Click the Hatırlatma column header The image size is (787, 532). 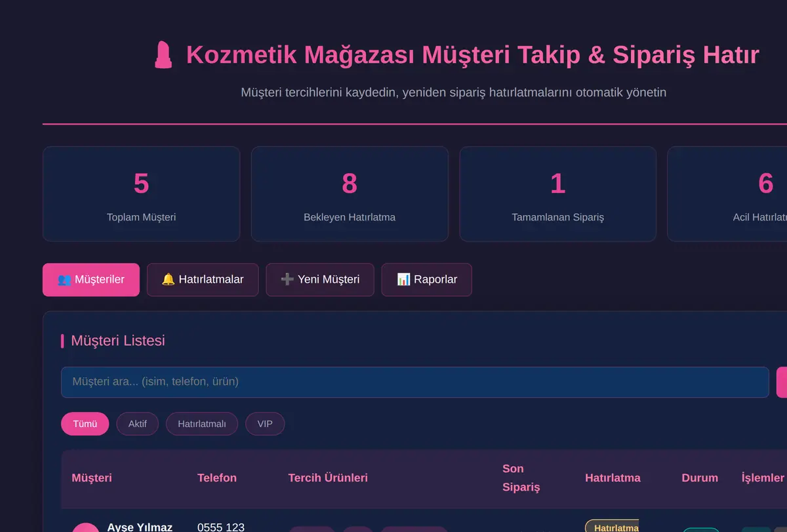(x=613, y=478)
